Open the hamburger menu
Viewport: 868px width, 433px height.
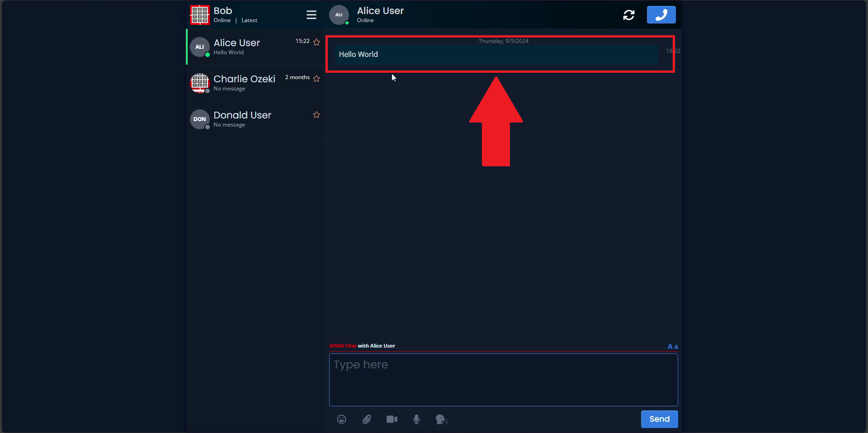311,15
